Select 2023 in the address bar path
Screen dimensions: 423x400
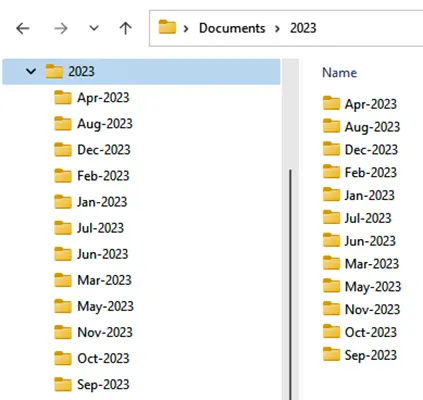(x=303, y=28)
